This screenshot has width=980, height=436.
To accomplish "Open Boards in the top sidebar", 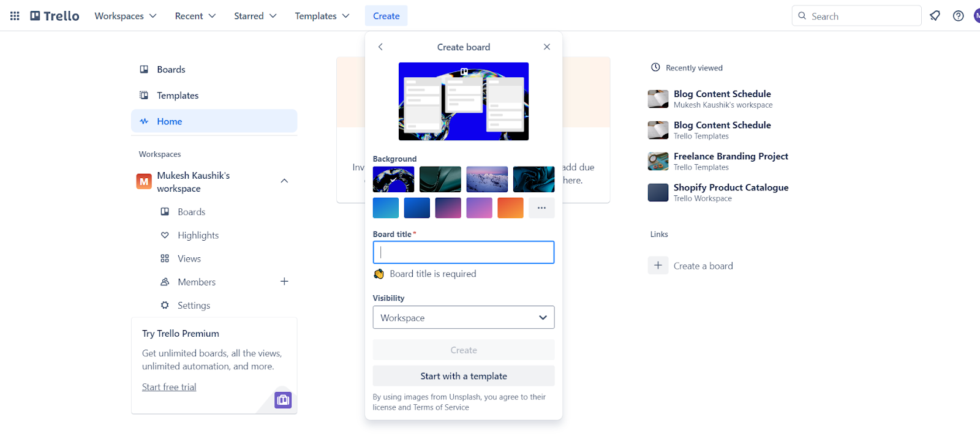I will [214, 69].
